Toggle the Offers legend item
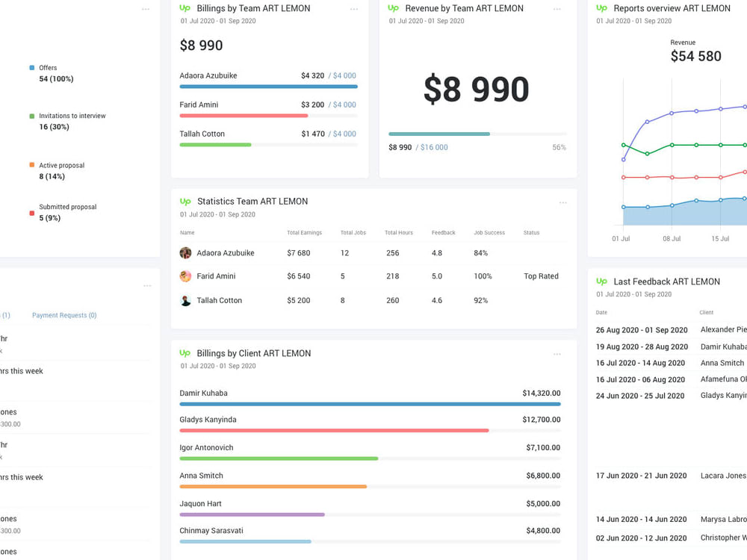 pyautogui.click(x=48, y=72)
